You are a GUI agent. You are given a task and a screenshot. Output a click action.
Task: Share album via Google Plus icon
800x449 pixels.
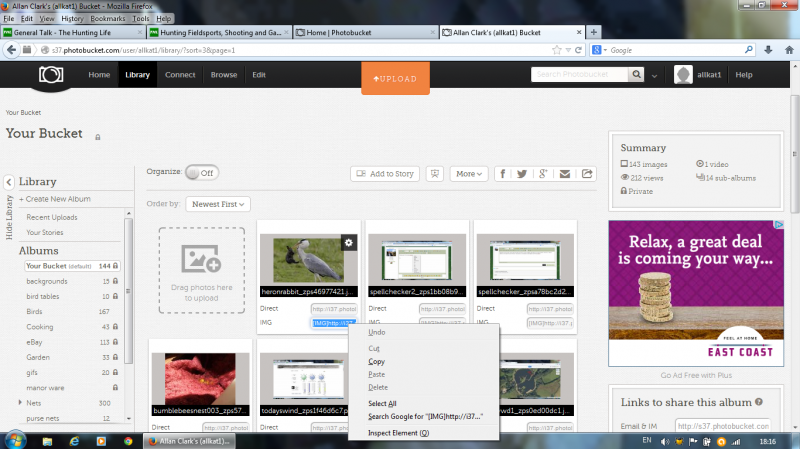pyautogui.click(x=543, y=174)
